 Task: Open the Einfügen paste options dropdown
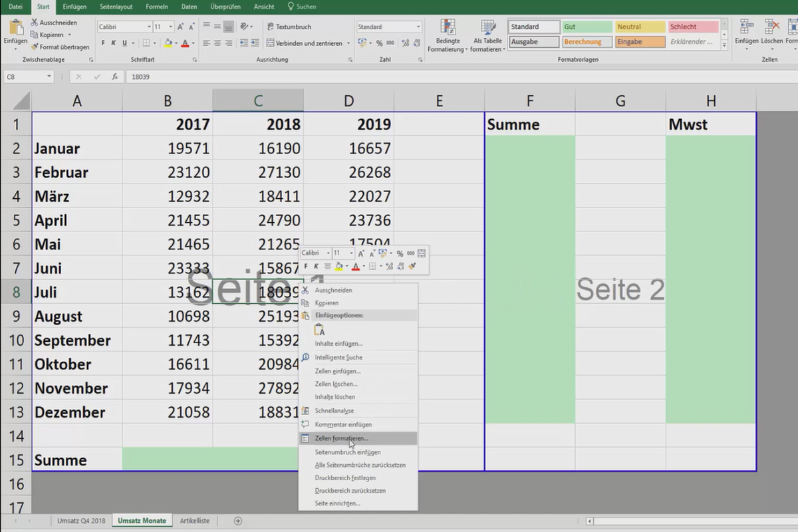click(x=15, y=47)
